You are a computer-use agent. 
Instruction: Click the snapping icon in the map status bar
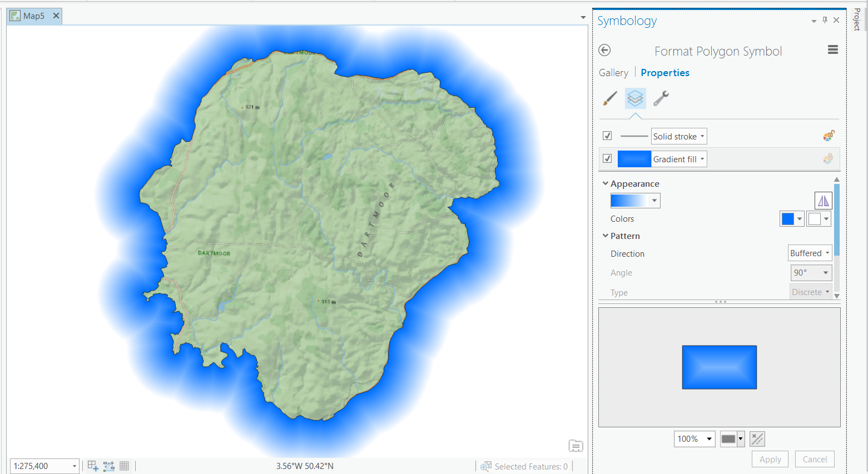point(93,466)
